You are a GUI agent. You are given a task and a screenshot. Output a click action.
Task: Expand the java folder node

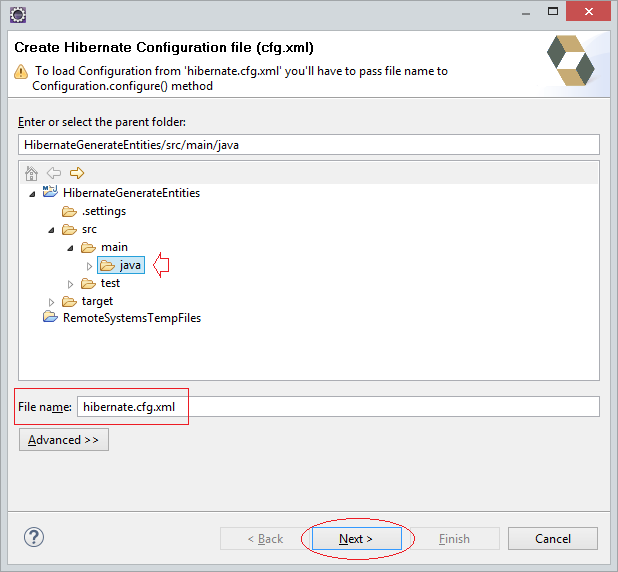click(89, 266)
